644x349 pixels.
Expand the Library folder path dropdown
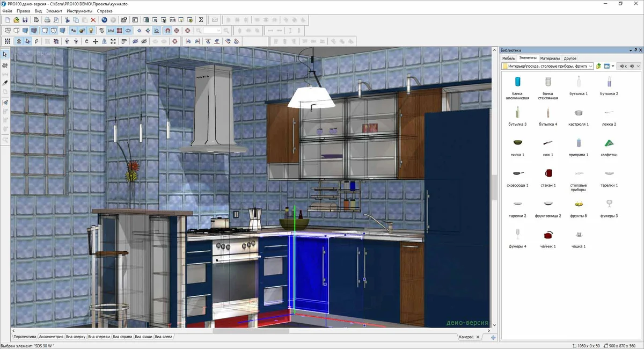[x=590, y=66]
